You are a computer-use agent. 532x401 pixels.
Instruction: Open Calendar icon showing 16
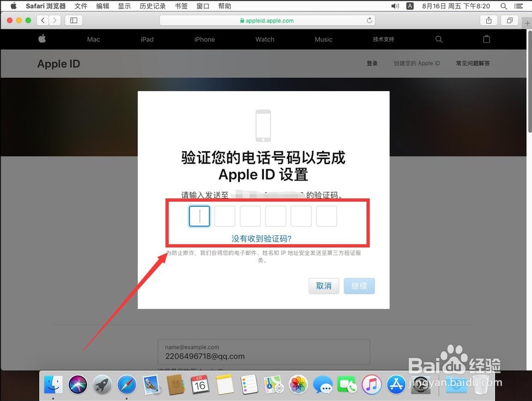(200, 384)
